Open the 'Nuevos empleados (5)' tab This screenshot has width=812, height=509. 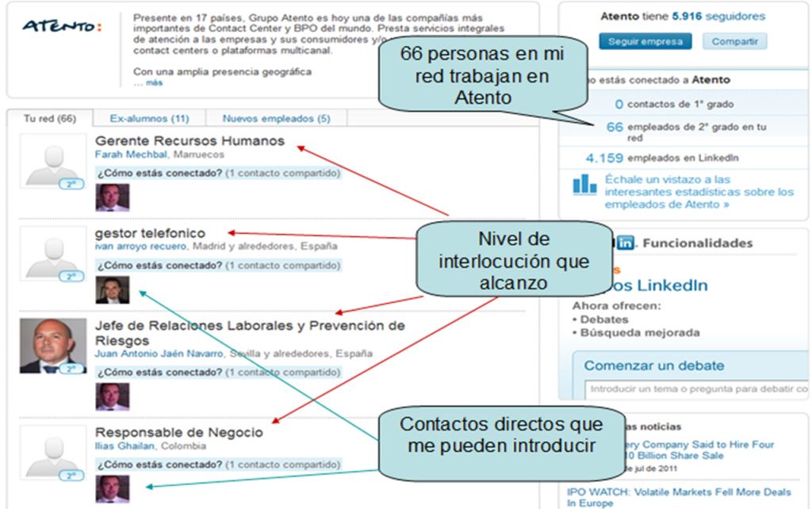tap(276, 119)
